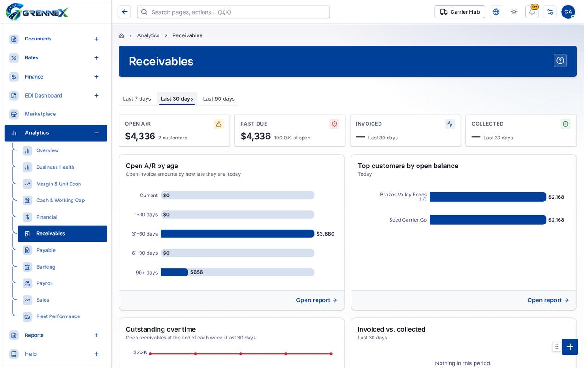Select the Last 7 days tab
The image size is (588, 368).
click(x=137, y=99)
